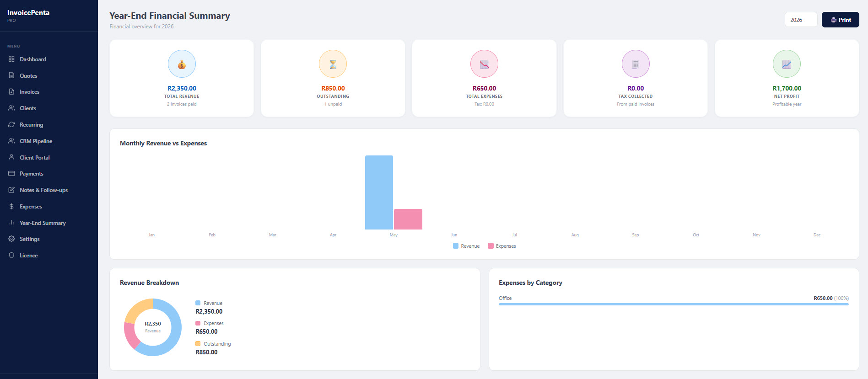
Task: Click the hourglass Outstanding icon
Action: click(x=333, y=64)
